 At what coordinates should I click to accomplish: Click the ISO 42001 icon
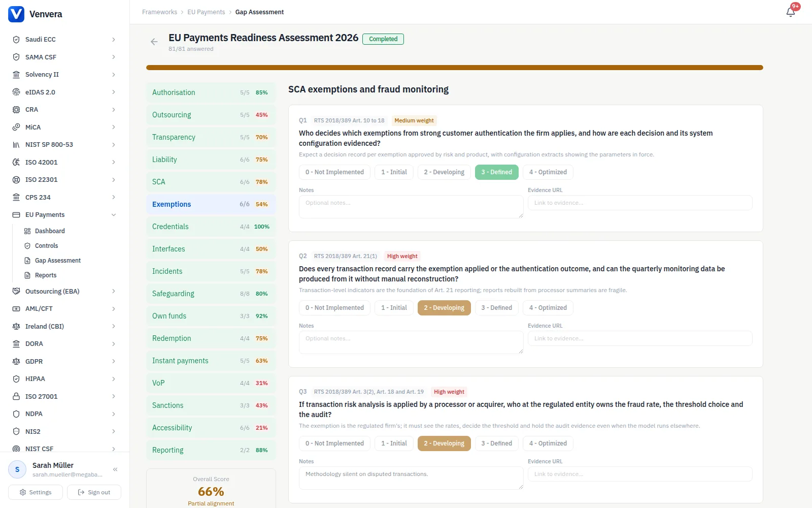click(x=16, y=162)
